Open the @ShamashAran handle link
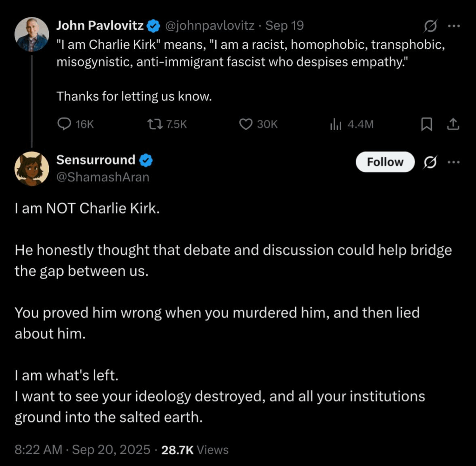476x466 pixels. (x=103, y=177)
